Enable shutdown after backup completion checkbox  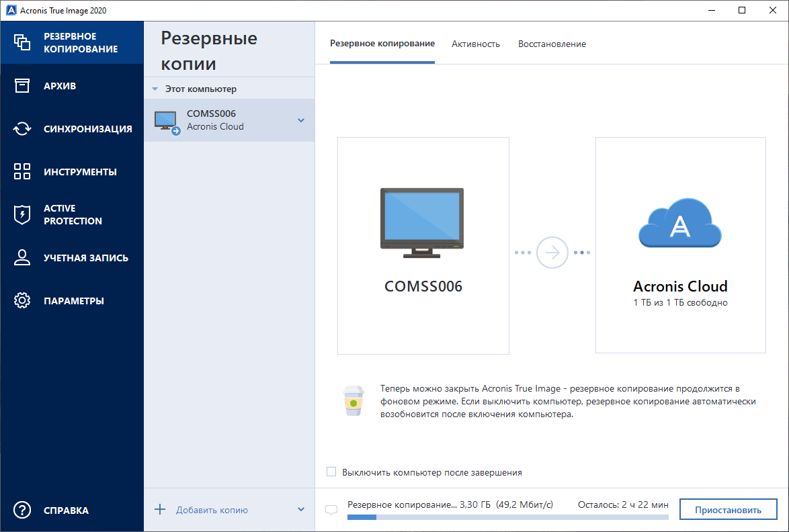pos(331,472)
